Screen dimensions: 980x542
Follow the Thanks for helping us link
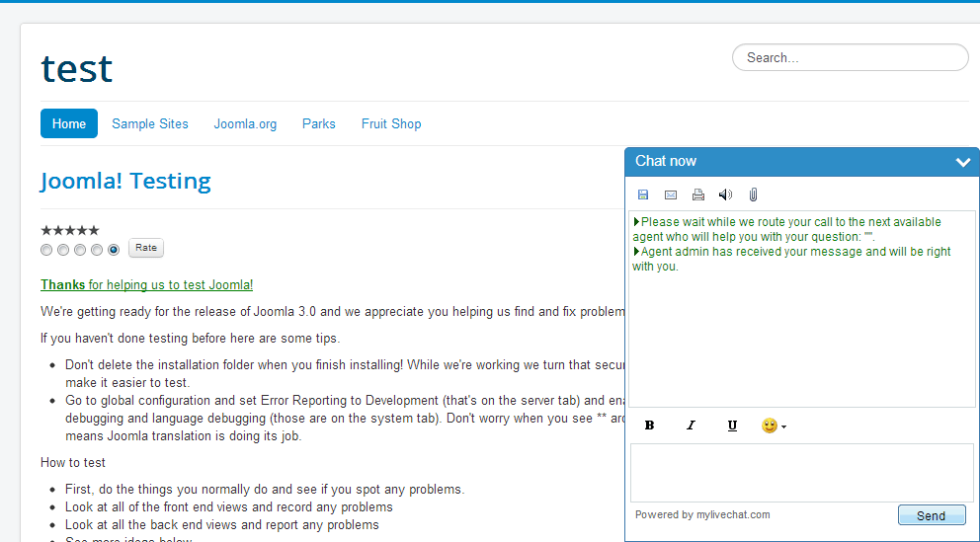(147, 284)
